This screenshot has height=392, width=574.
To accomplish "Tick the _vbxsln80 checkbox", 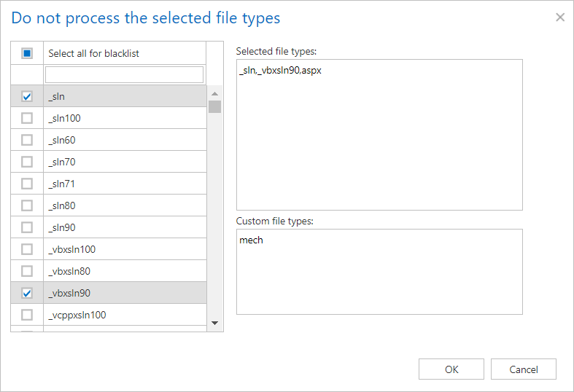I will [x=27, y=271].
